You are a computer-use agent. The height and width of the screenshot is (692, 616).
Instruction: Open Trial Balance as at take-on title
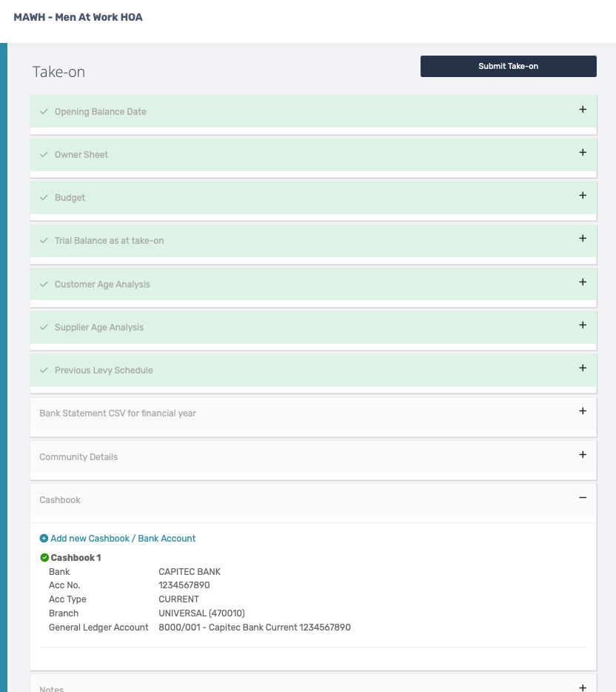(x=110, y=241)
